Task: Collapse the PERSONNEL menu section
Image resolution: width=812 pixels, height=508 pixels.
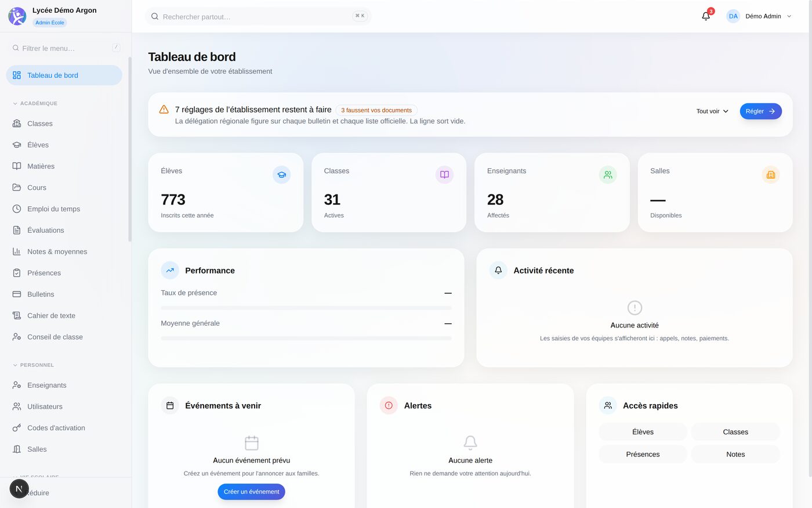Action: 34,365
